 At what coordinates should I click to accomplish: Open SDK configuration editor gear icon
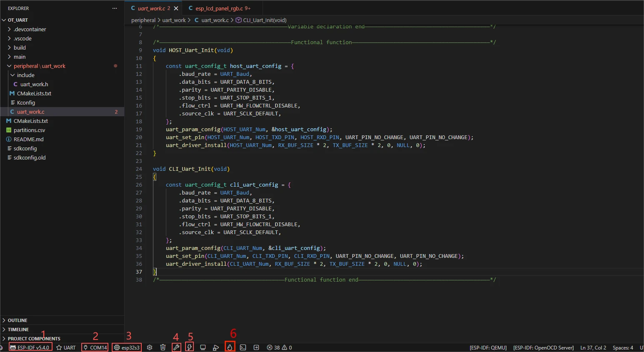pos(150,347)
